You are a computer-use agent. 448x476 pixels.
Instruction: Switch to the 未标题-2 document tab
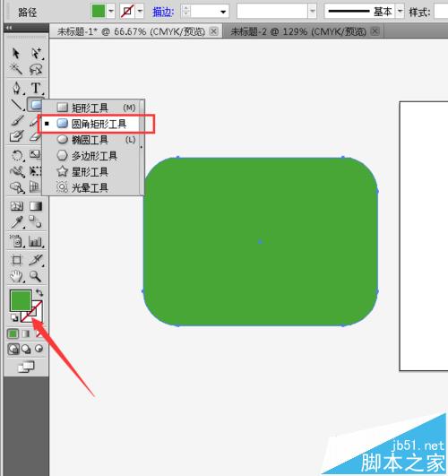[x=298, y=31]
